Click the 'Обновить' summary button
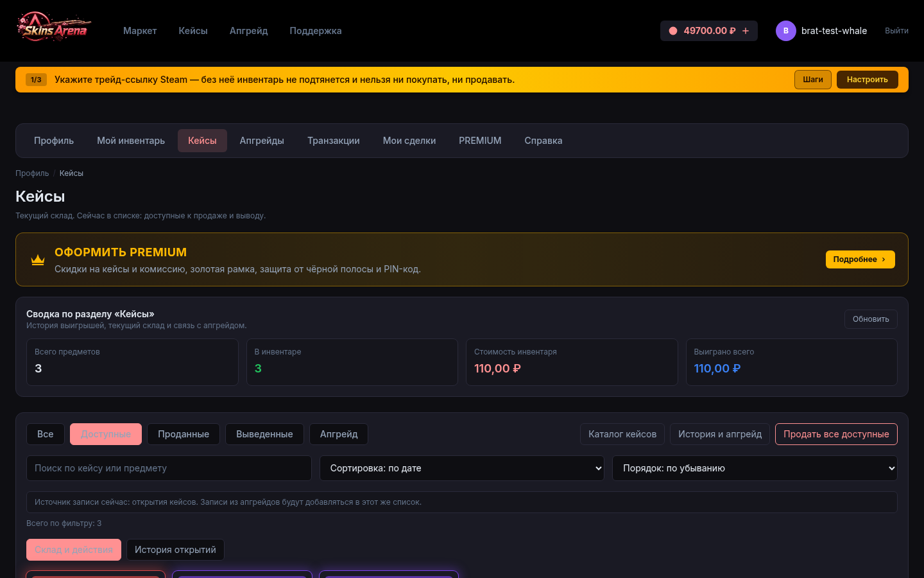The height and width of the screenshot is (578, 924). 871,319
